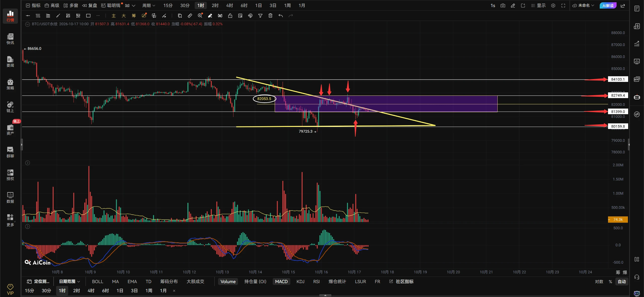Image resolution: width=644 pixels, height=297 pixels.
Task: Open the customer support headset icon
Action: (637, 277)
